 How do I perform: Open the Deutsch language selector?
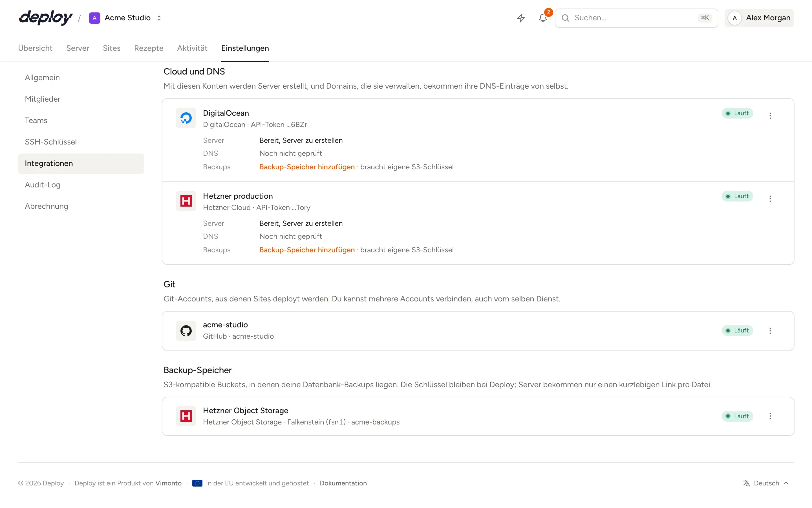[766, 483]
